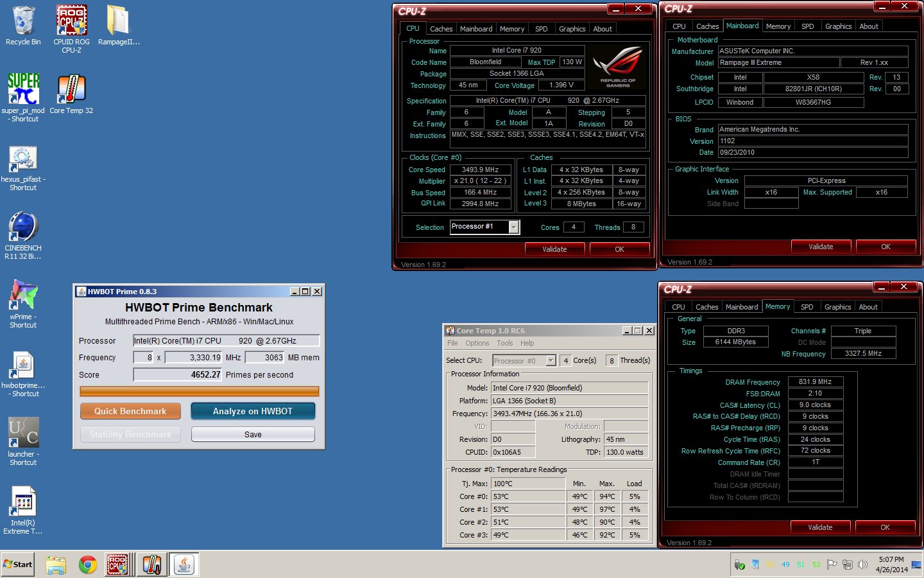Screen dimensions: 924x578
Task: Click the NB Frequency 3327.5 MHz value
Action: coord(863,353)
